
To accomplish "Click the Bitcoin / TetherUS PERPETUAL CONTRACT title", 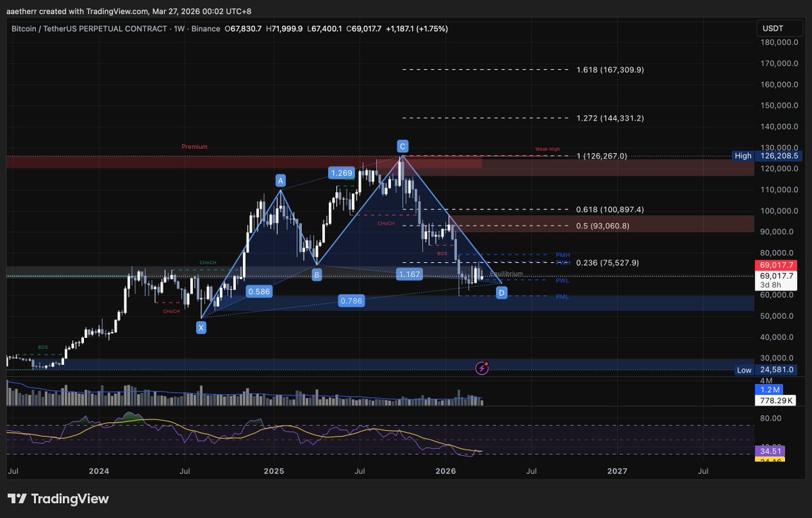I will [89, 28].
